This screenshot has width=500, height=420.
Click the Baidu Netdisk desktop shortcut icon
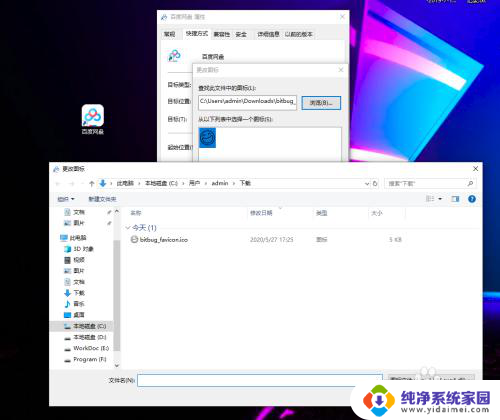(93, 119)
